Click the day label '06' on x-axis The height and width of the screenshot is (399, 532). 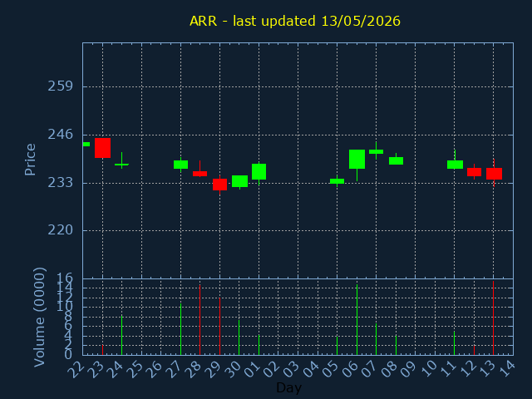click(x=350, y=369)
